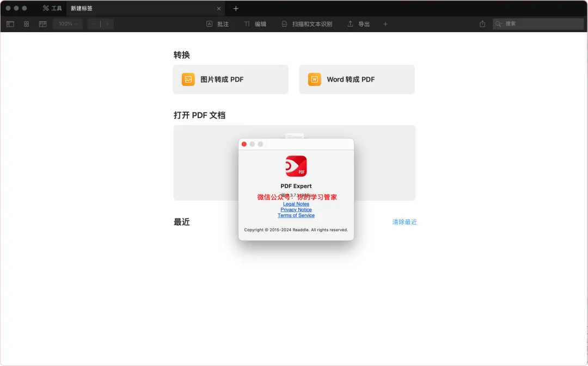The image size is (588, 366).
Task: Open Terms of Service link
Action: pyautogui.click(x=296, y=215)
